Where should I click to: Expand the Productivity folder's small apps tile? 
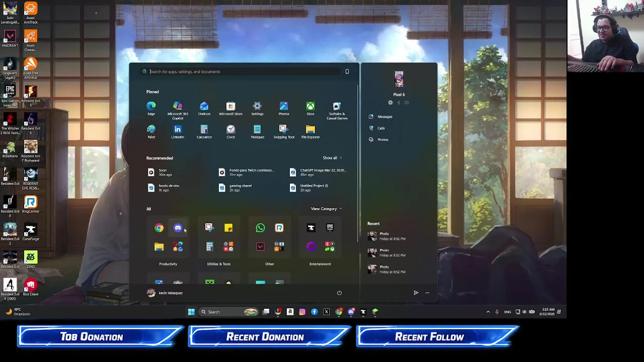tap(178, 247)
